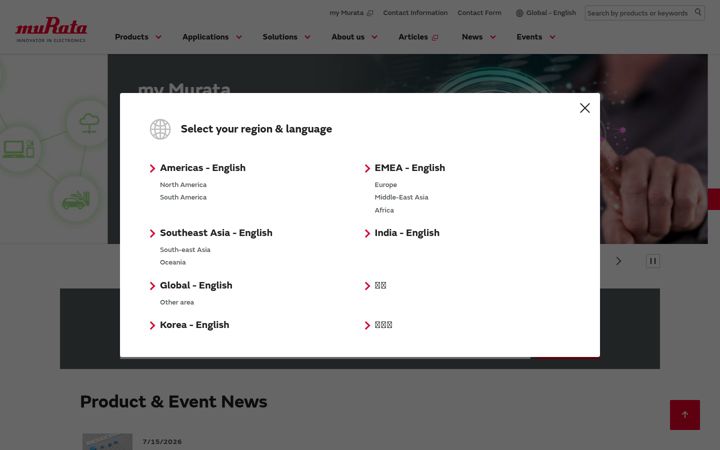Choose India - English region
The height and width of the screenshot is (450, 720).
pos(407,233)
